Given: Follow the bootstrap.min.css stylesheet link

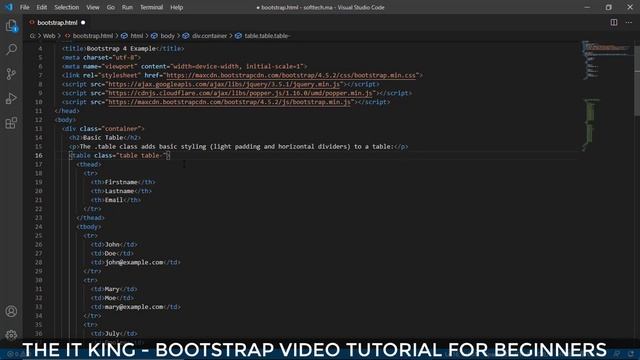Looking at the screenshot, I should click(x=291, y=75).
